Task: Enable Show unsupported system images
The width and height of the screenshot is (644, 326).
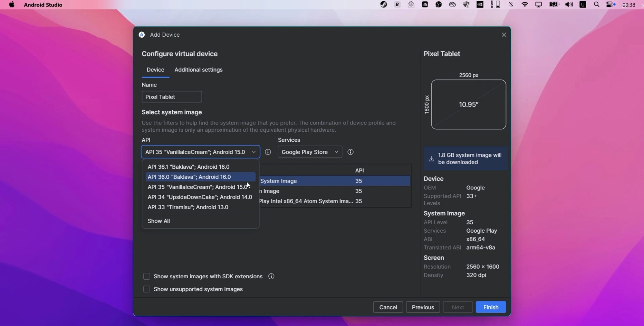Action: point(147,289)
